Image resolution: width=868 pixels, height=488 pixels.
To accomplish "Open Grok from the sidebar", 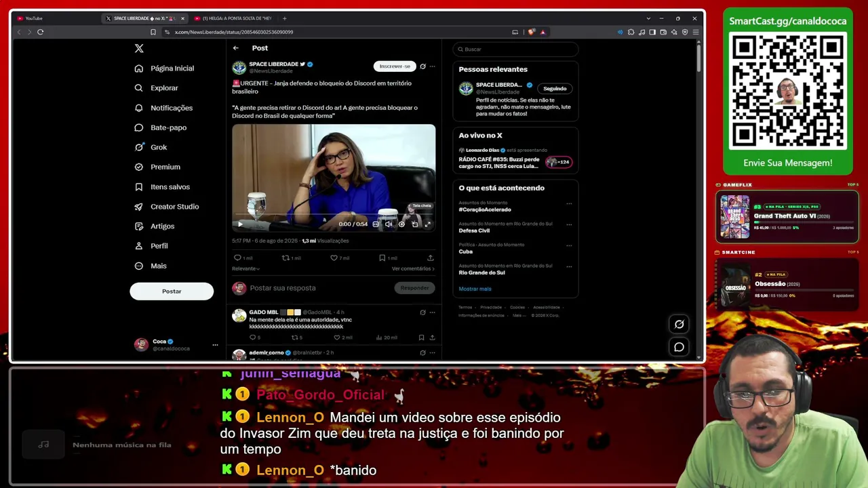I will pos(151,147).
